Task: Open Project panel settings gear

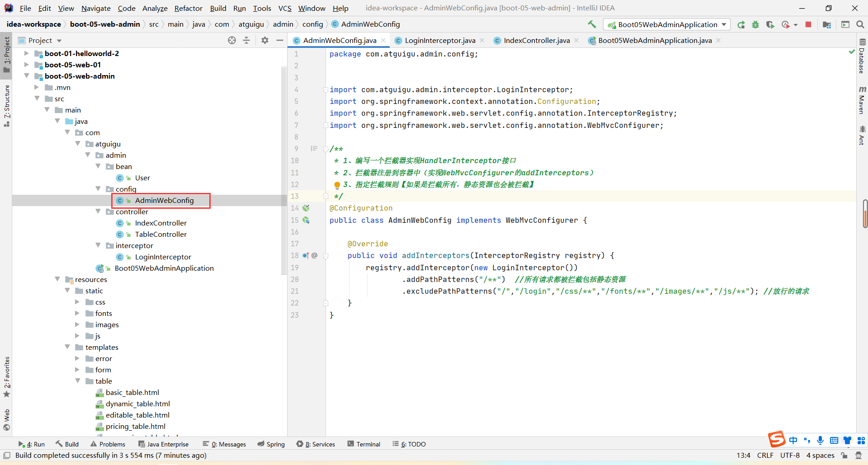Action: point(265,41)
